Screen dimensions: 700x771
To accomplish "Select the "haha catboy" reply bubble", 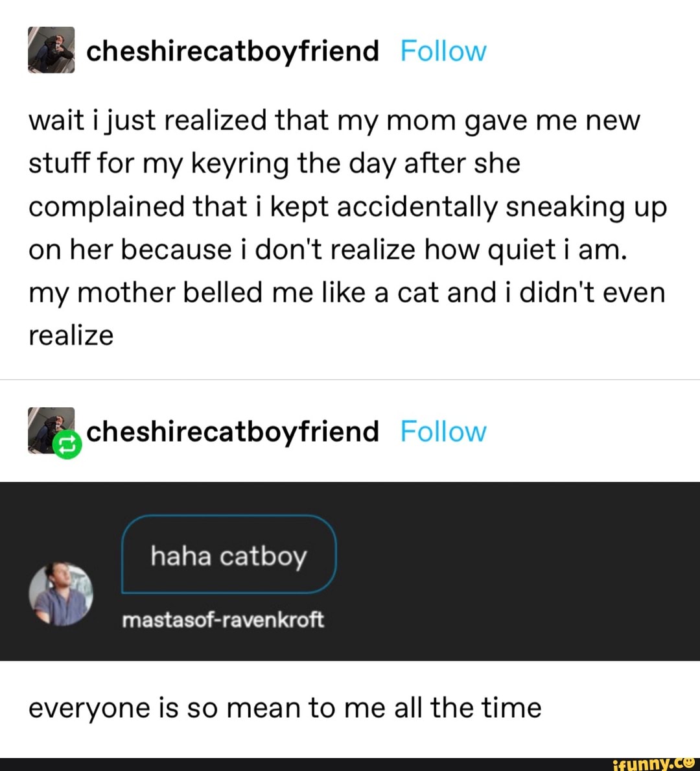I will coord(229,555).
